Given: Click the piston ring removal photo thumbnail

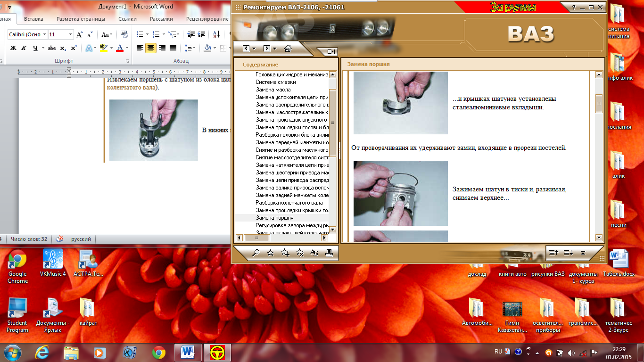Looking at the screenshot, I should (x=401, y=193).
